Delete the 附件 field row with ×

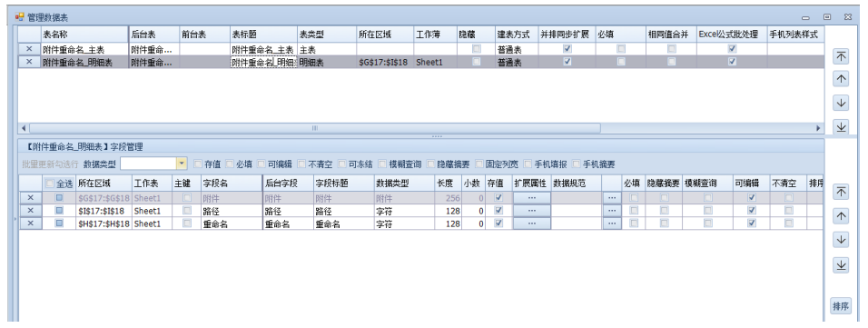coord(31,197)
